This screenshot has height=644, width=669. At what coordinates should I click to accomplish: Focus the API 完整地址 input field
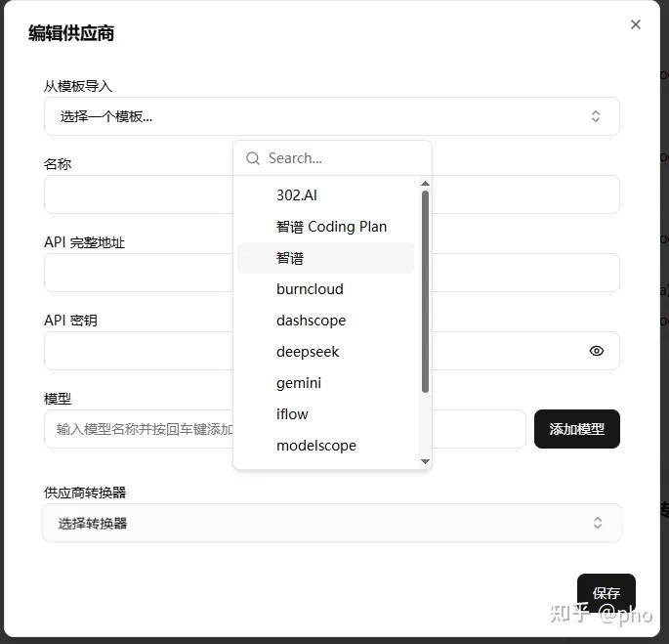(331, 273)
